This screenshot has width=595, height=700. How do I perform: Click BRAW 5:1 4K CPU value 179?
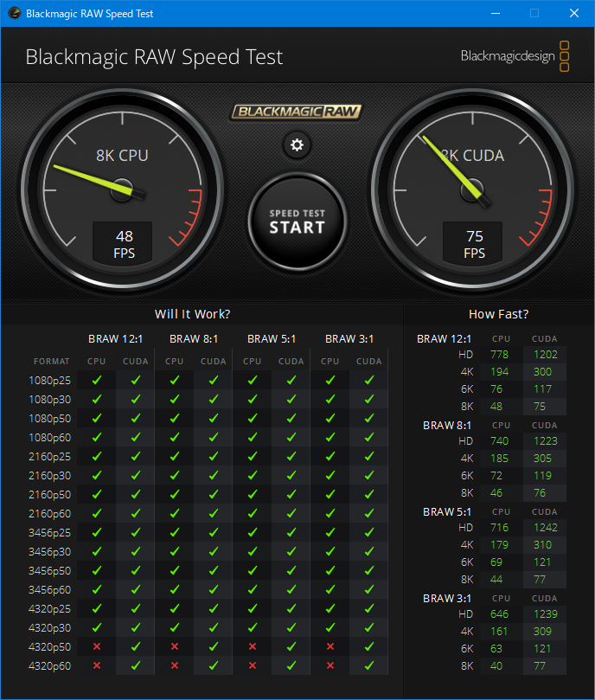tap(499, 544)
